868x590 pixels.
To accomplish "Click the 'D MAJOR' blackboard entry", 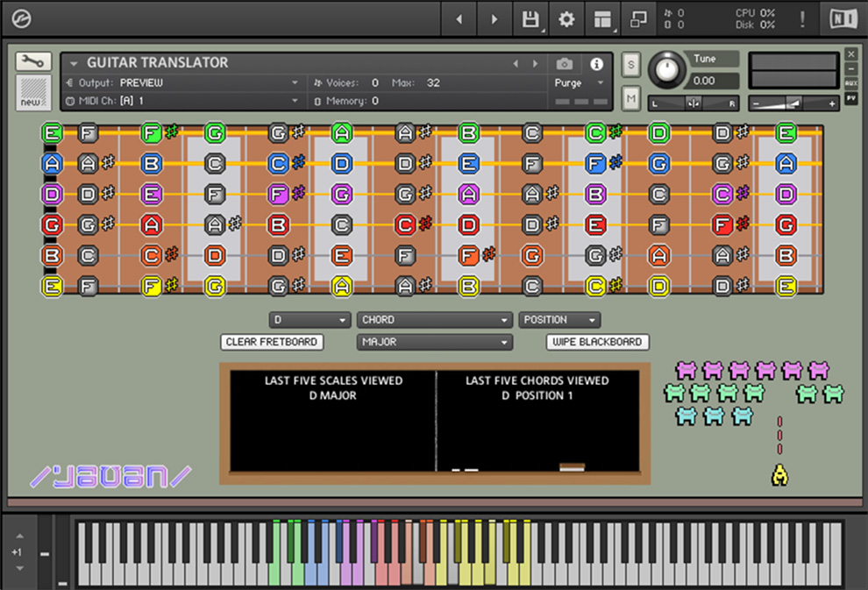I will tap(332, 395).
